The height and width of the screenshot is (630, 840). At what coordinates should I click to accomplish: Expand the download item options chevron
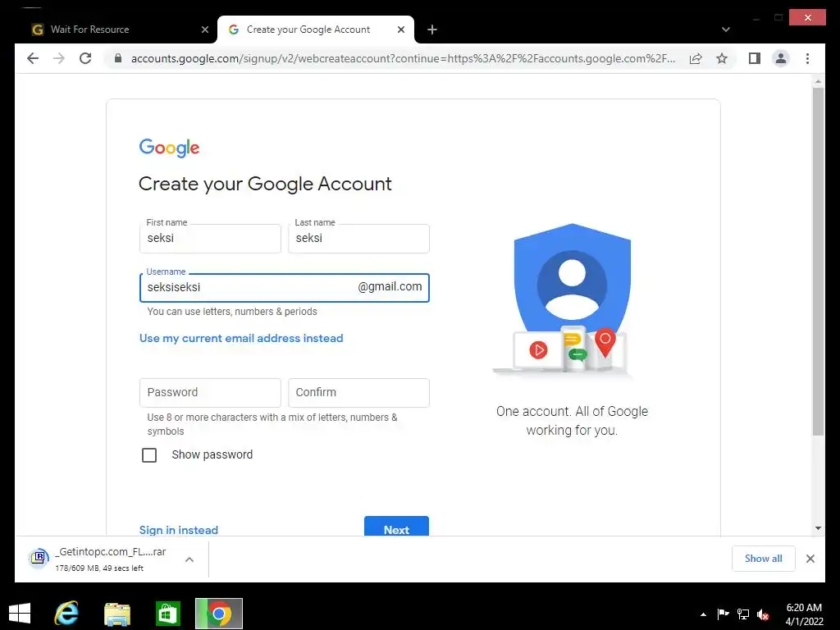pyautogui.click(x=189, y=559)
